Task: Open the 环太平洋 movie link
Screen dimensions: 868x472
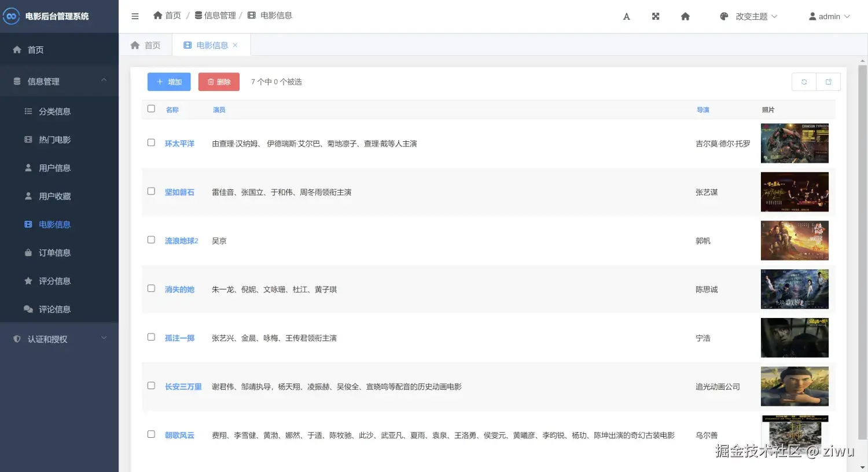Action: (x=180, y=144)
